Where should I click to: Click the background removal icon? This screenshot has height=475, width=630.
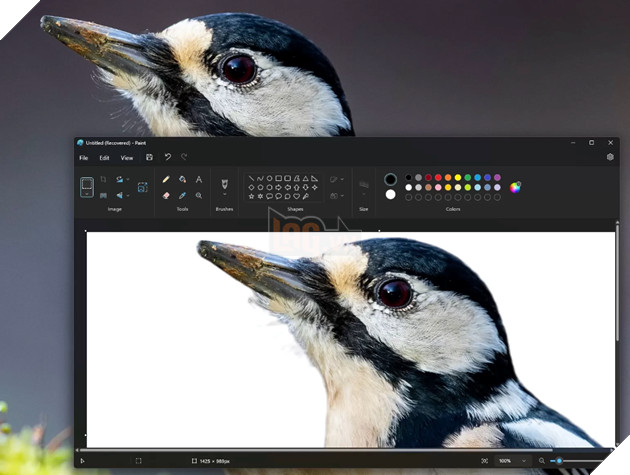tap(142, 187)
